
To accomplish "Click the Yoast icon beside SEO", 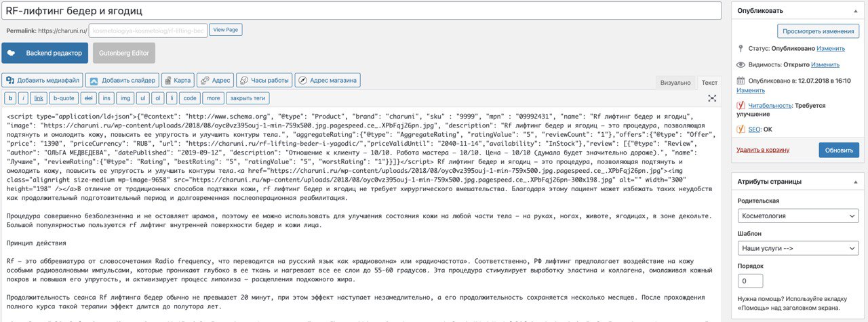I will 741,129.
